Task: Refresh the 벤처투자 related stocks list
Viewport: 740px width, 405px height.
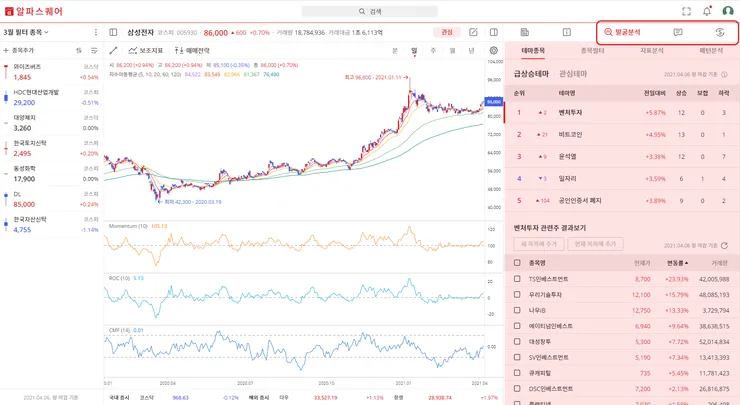Action: coord(724,245)
